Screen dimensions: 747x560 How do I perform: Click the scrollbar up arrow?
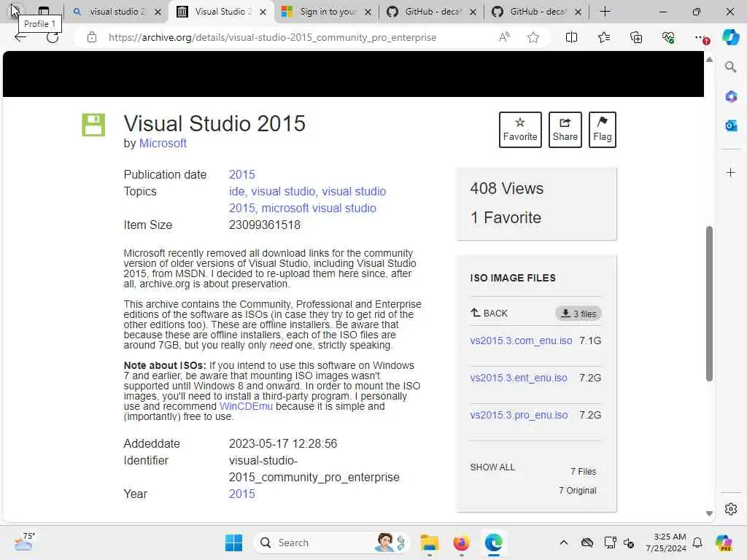pyautogui.click(x=709, y=60)
